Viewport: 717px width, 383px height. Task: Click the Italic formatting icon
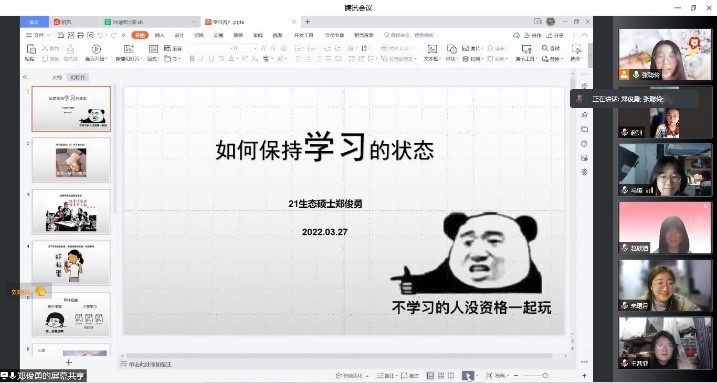202,59
